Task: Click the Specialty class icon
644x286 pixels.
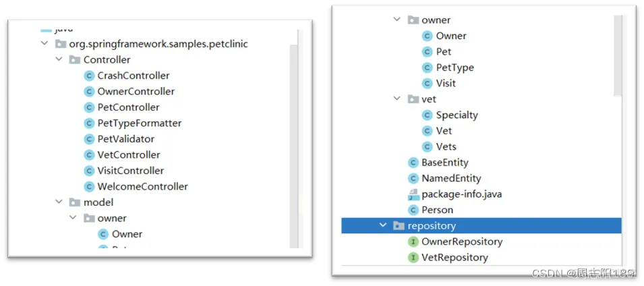Action: 428,115
